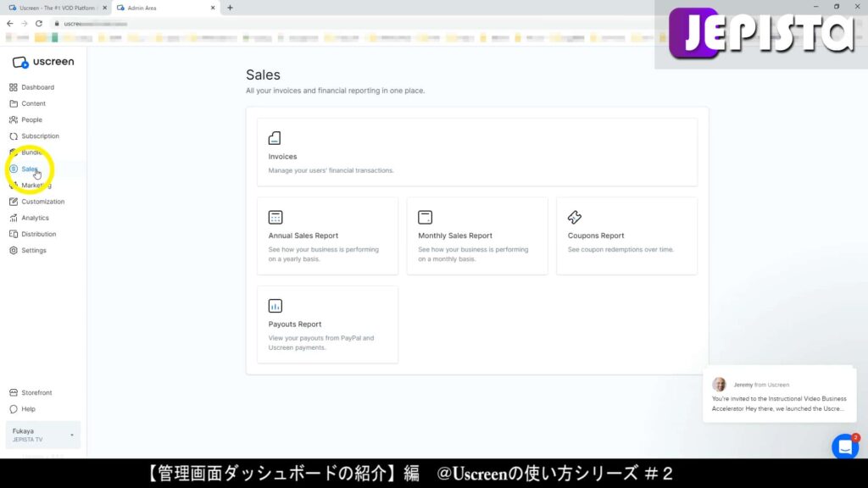Click the Invoices document icon
This screenshot has height=488, width=868.
point(275,138)
